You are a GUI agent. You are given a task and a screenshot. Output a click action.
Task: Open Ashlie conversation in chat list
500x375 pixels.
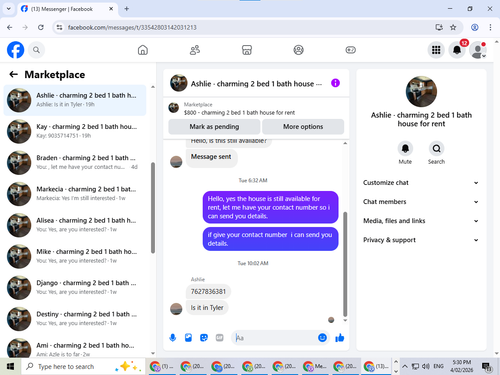pos(75,100)
